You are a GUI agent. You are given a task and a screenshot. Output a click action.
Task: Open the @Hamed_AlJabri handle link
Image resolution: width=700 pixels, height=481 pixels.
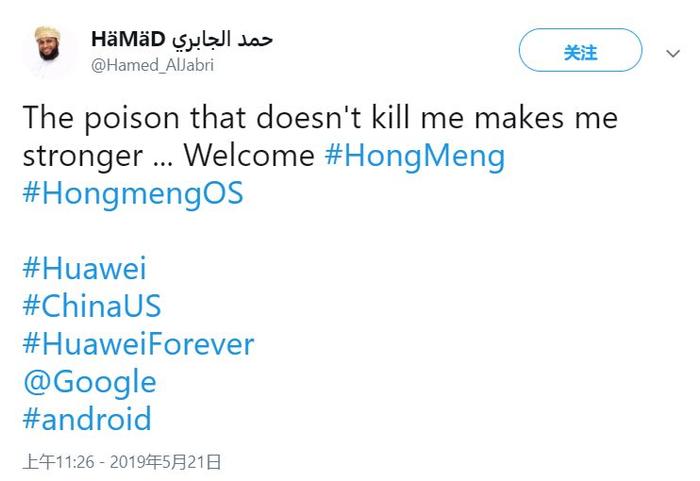pyautogui.click(x=152, y=65)
